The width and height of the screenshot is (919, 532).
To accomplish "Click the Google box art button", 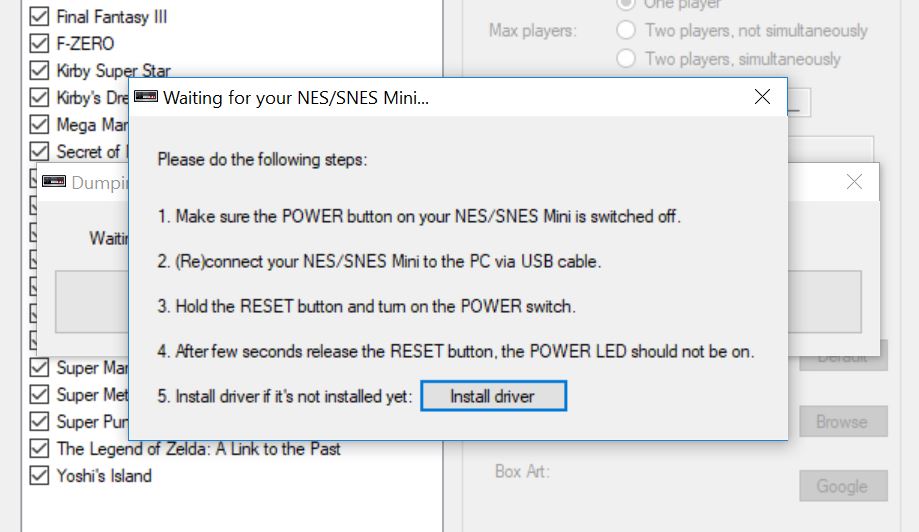I will coord(843,486).
